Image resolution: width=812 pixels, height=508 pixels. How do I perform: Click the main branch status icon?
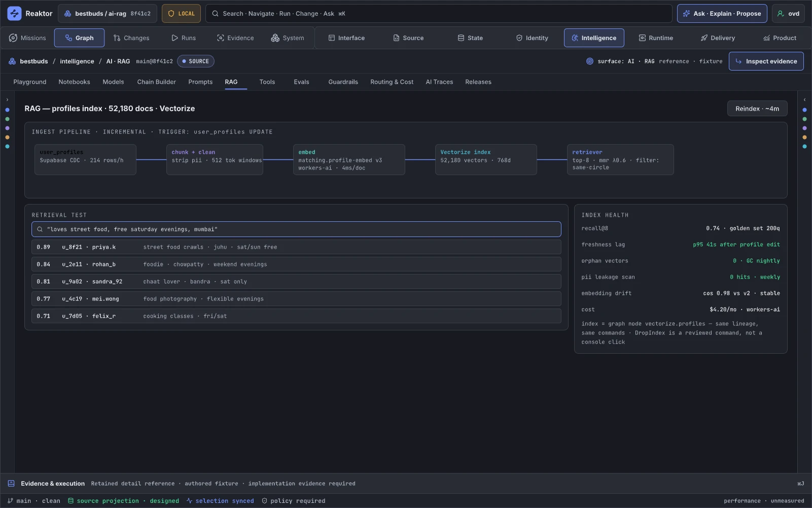[x=10, y=501]
